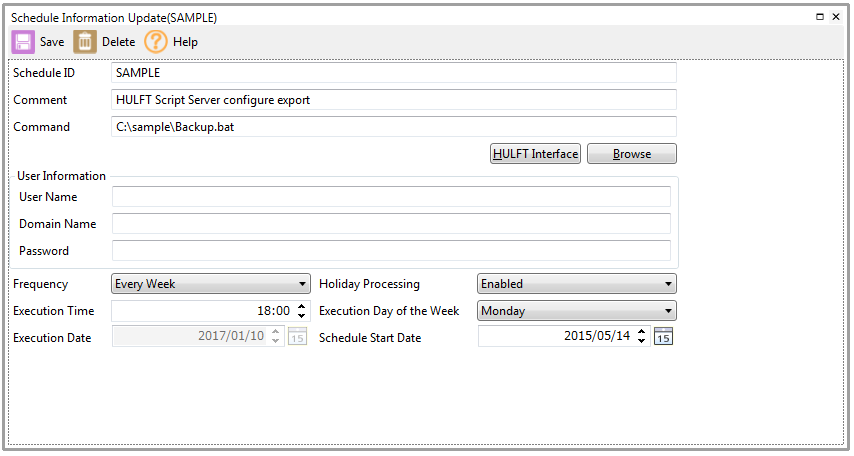Expand the Frequency dropdown

point(303,284)
